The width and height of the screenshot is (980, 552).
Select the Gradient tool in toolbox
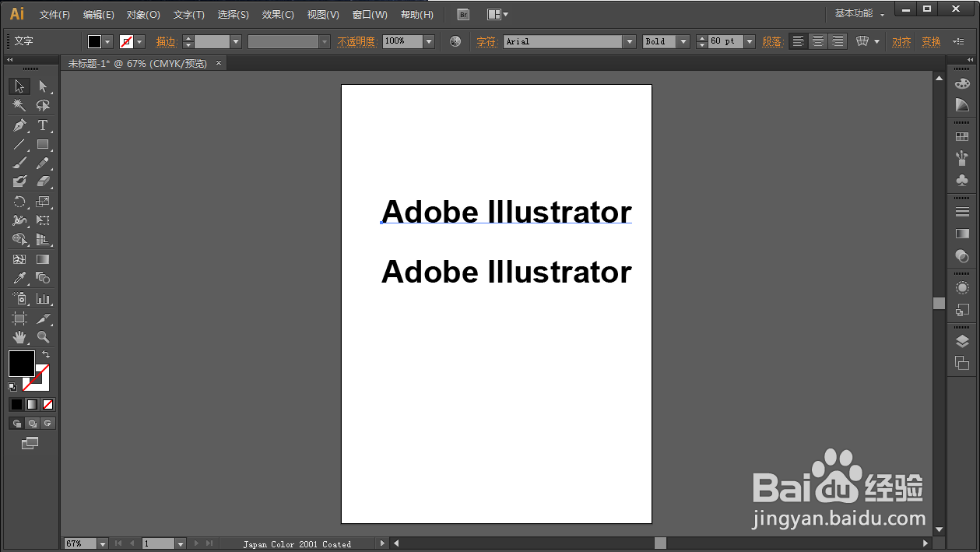coord(43,259)
